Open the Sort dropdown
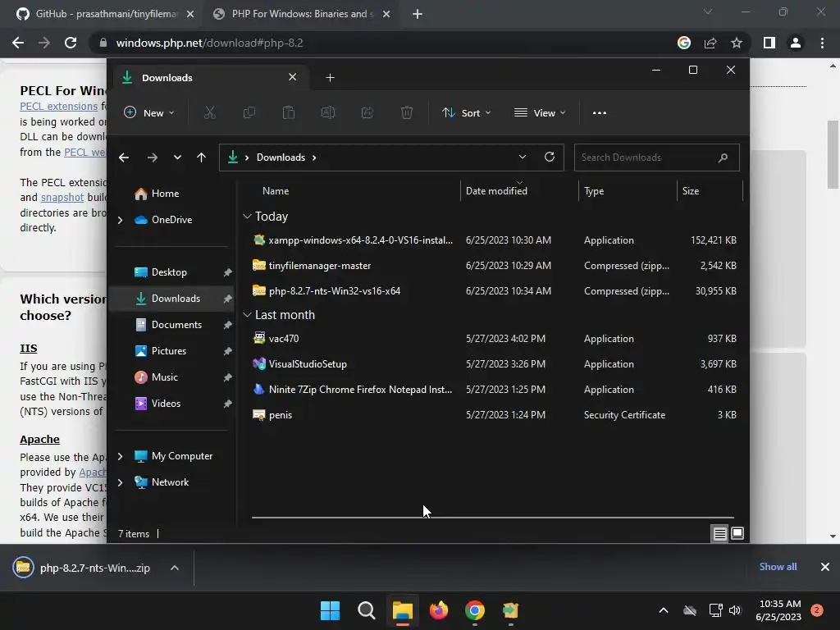Screen dimensions: 840x630 466,113
